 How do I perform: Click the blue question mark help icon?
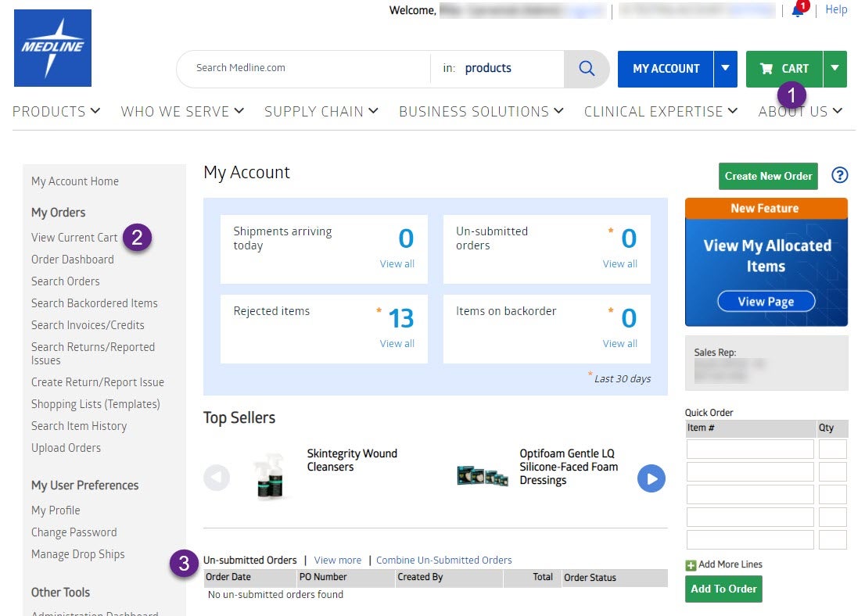tap(839, 175)
